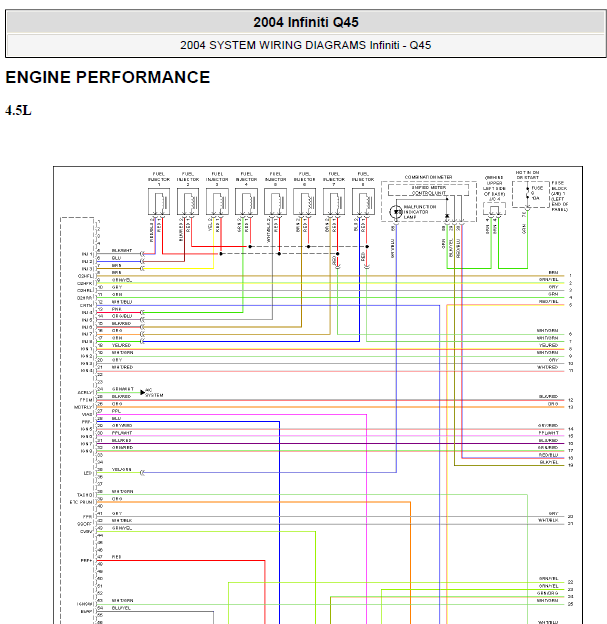Click the Fuel Injector 4 symbol
Screen dimensions: 607x624
[x=246, y=202]
